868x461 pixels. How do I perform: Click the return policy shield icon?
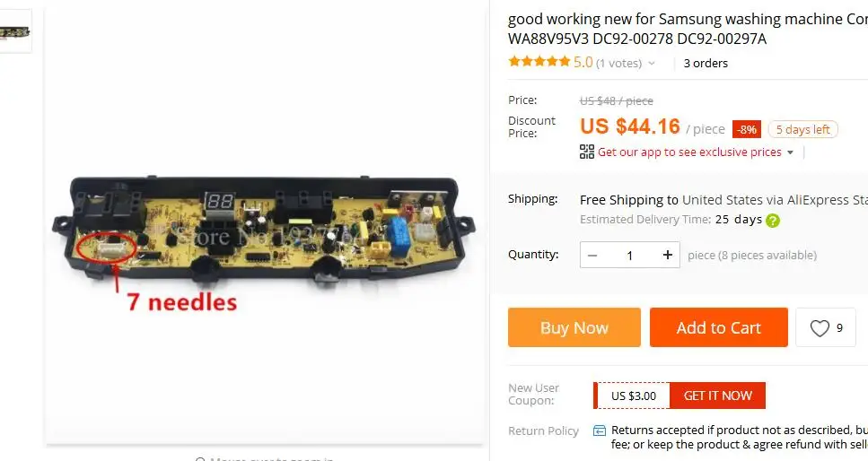[x=600, y=431]
